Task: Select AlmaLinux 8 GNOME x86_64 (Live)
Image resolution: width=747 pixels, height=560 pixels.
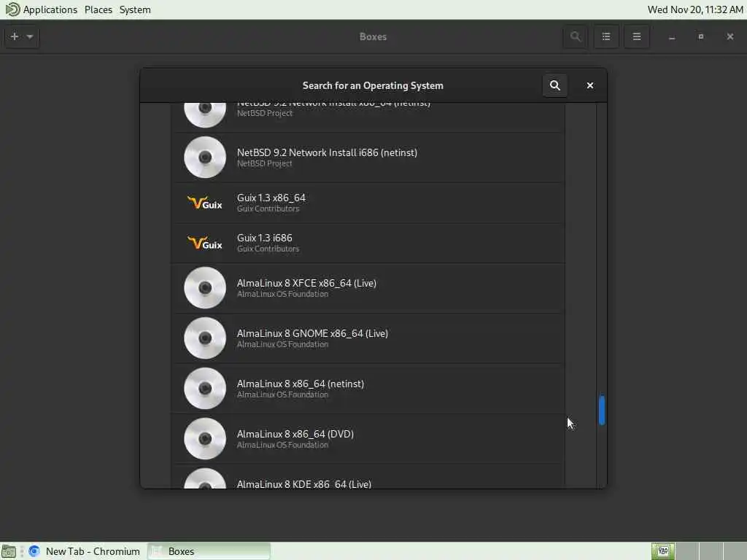Action: coord(368,338)
